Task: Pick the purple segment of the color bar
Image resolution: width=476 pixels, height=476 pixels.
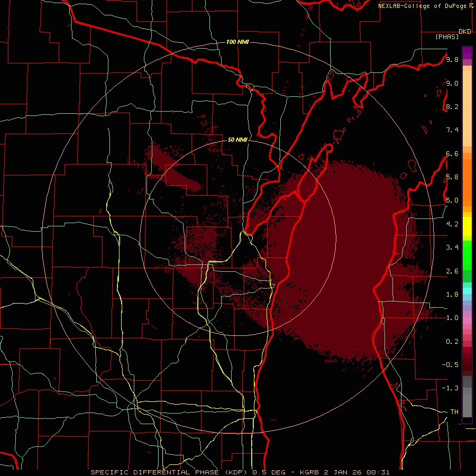Action: pos(467,53)
